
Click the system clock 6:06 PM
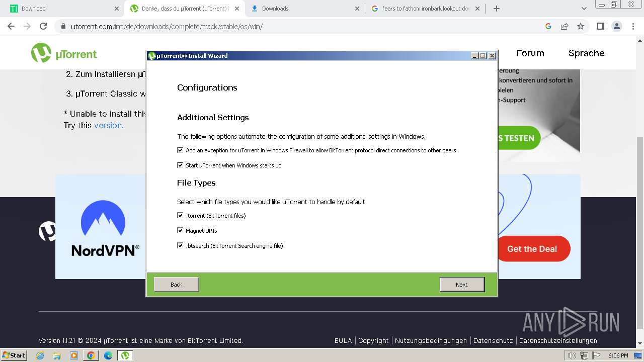tap(618, 355)
